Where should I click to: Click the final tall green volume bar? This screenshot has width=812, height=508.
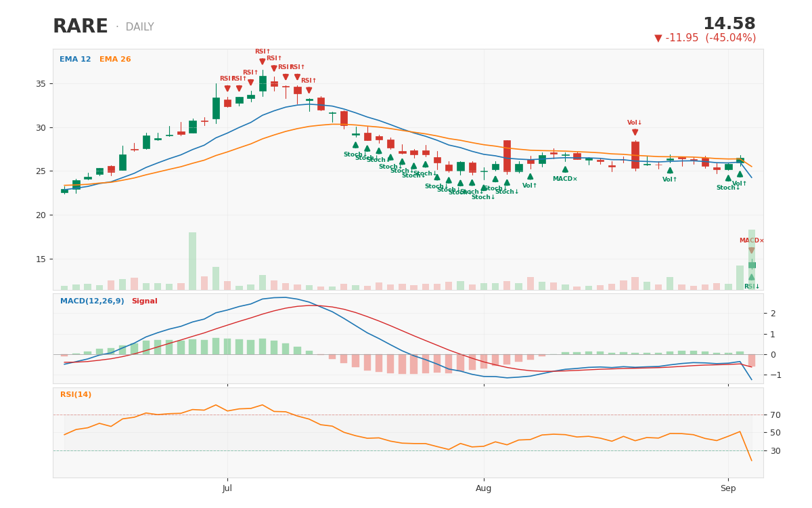[752, 259]
